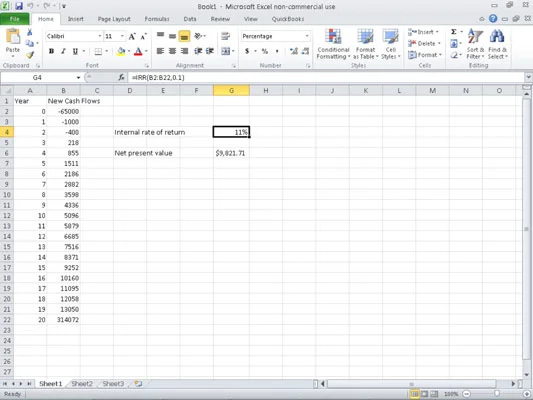Apply the Percent Style format
This screenshot has width=533, height=400.
265,51
